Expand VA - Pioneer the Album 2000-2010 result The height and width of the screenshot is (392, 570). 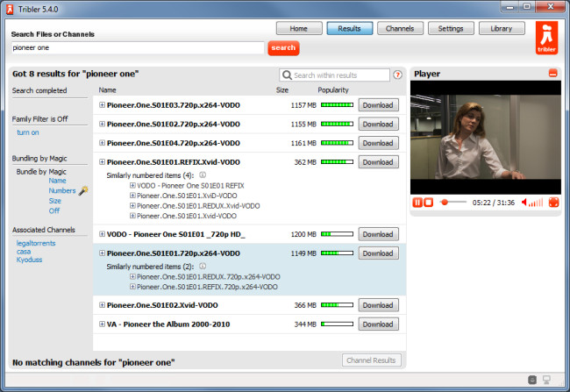point(102,324)
